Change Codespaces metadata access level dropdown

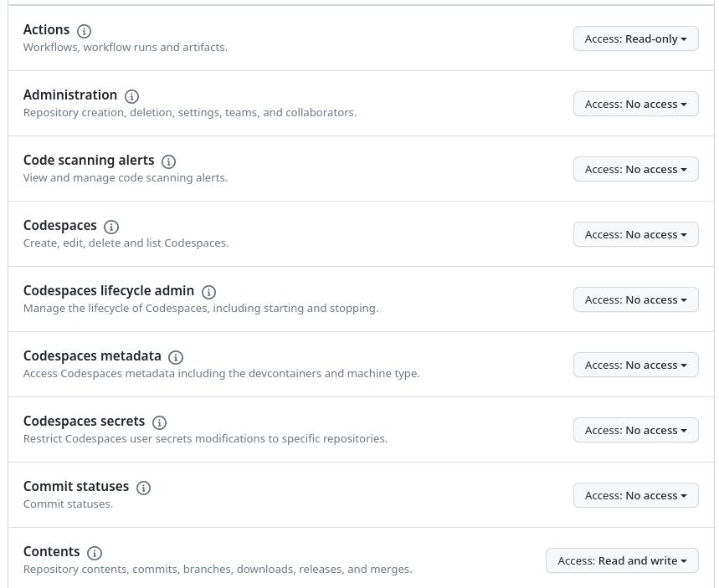tap(635, 365)
